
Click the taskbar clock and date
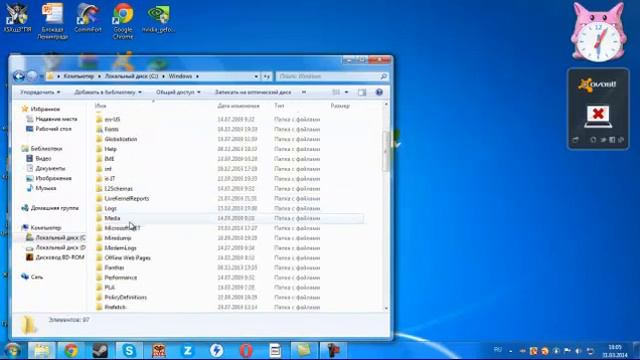[x=615, y=351]
